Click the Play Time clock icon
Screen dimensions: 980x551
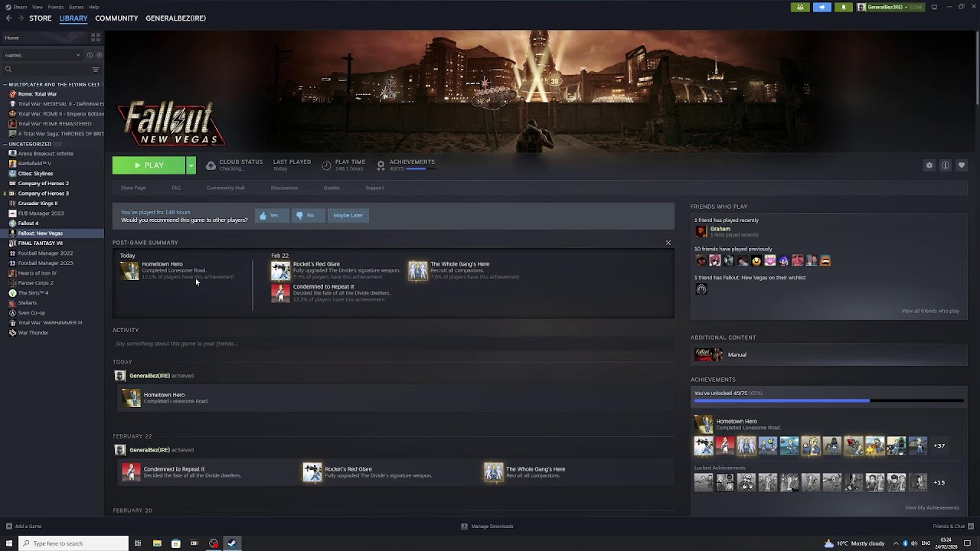[x=327, y=165]
